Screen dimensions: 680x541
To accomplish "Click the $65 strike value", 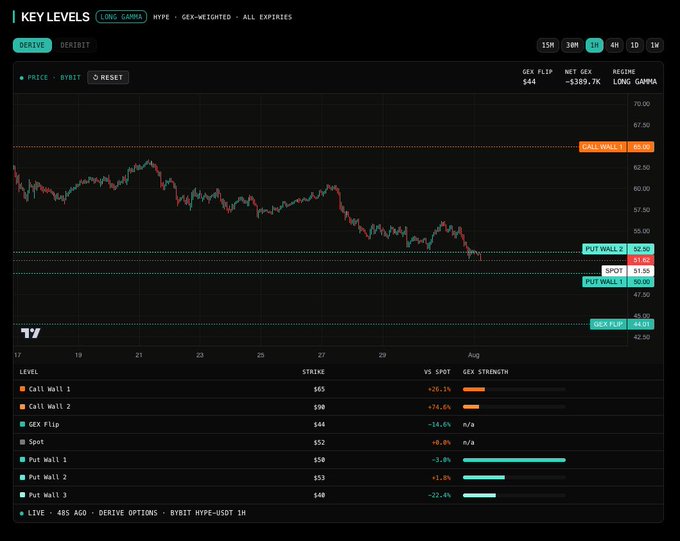I will point(319,389).
